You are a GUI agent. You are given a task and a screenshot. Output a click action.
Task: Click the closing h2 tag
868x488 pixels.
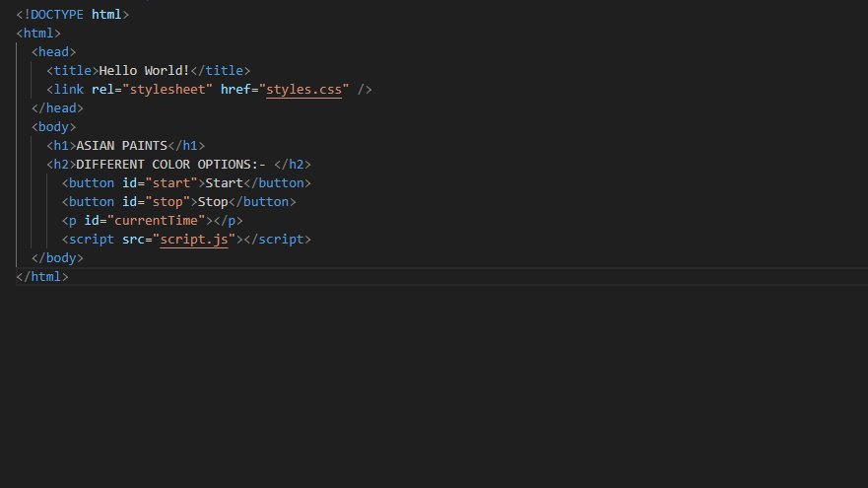point(293,165)
